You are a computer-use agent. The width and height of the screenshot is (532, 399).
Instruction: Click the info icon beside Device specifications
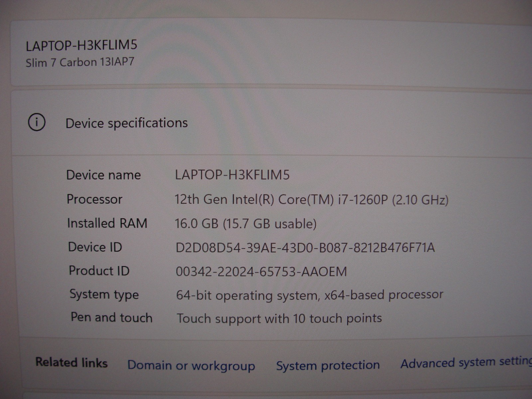[x=37, y=122]
